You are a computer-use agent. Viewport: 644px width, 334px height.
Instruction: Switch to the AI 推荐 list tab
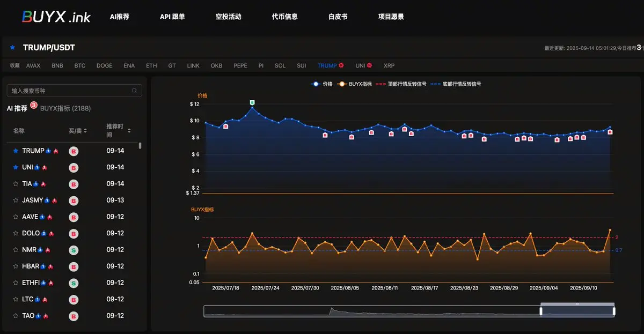click(17, 108)
